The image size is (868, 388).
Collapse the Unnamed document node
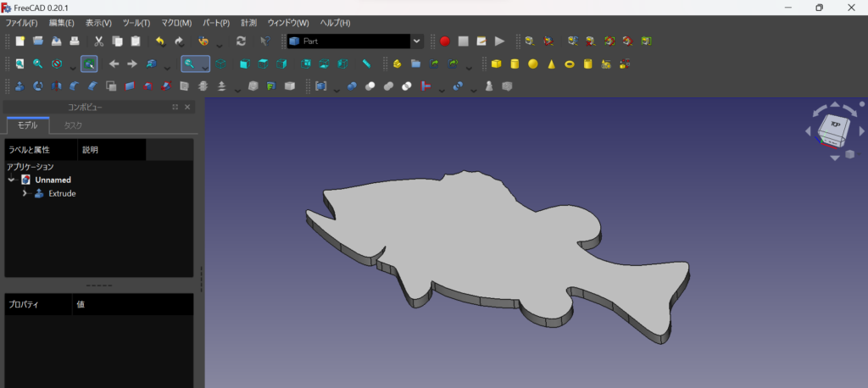(11, 180)
